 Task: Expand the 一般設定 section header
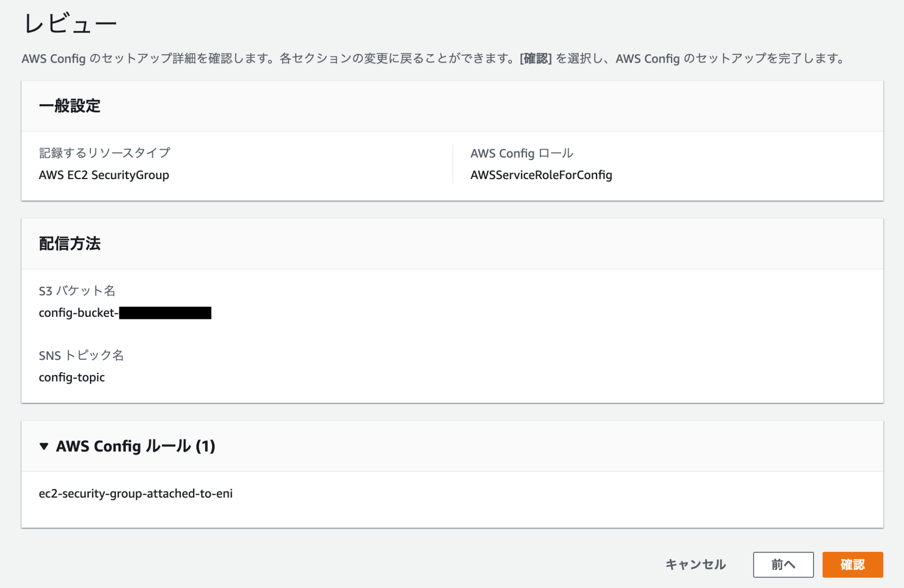[70, 105]
